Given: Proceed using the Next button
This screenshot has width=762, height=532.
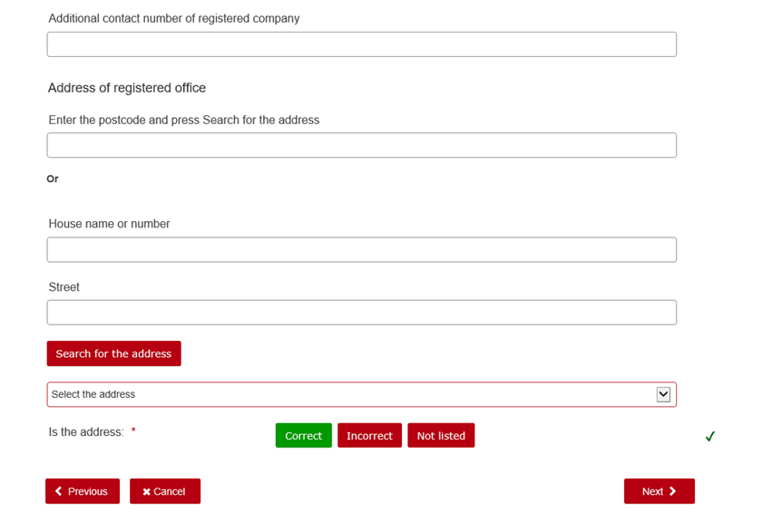Looking at the screenshot, I should click(x=659, y=491).
